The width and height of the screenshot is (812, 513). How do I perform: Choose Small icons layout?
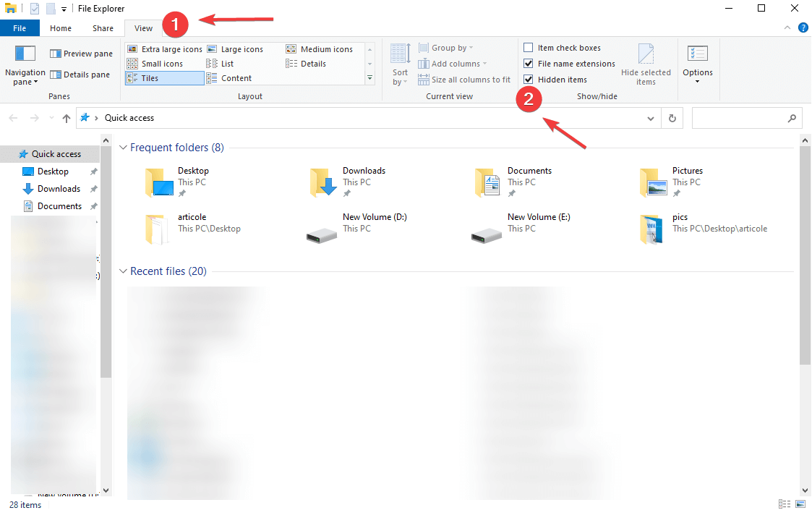click(x=155, y=64)
